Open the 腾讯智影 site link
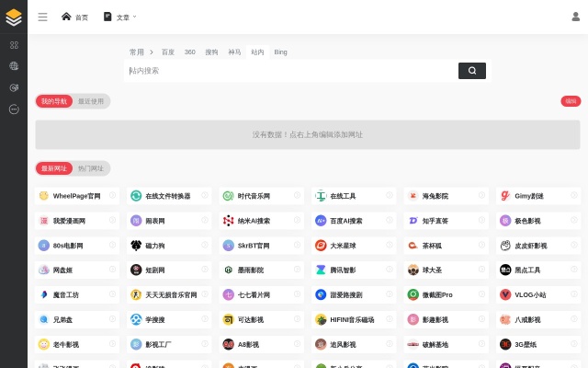The width and height of the screenshot is (588, 368). [x=343, y=270]
